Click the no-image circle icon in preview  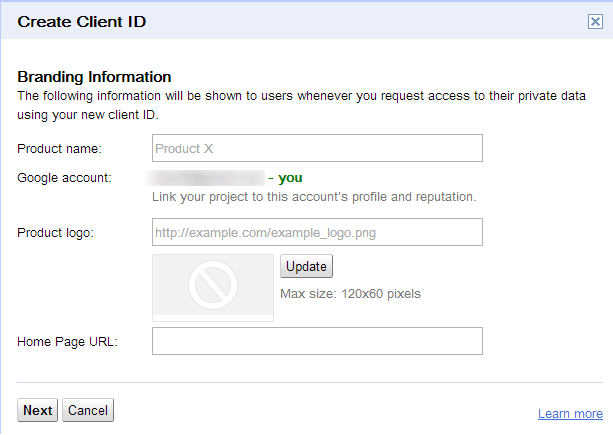point(213,285)
